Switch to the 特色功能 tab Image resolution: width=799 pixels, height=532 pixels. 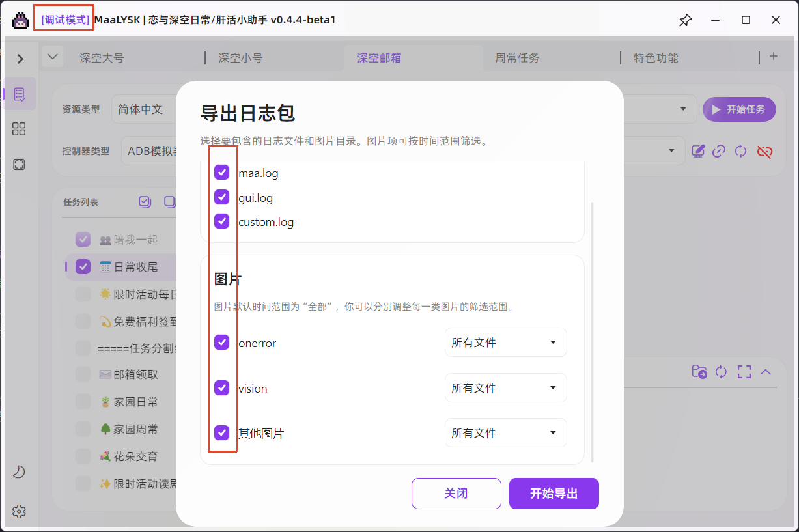[x=656, y=58]
